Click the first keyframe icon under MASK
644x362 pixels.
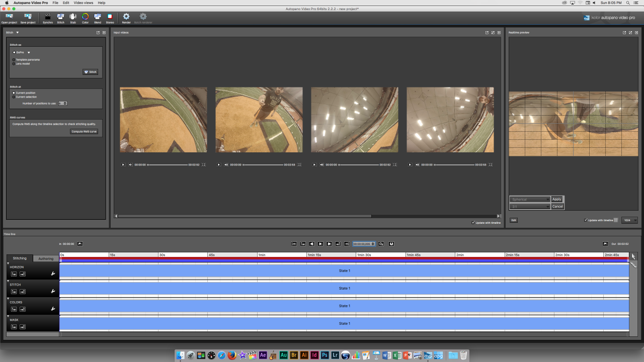click(14, 327)
